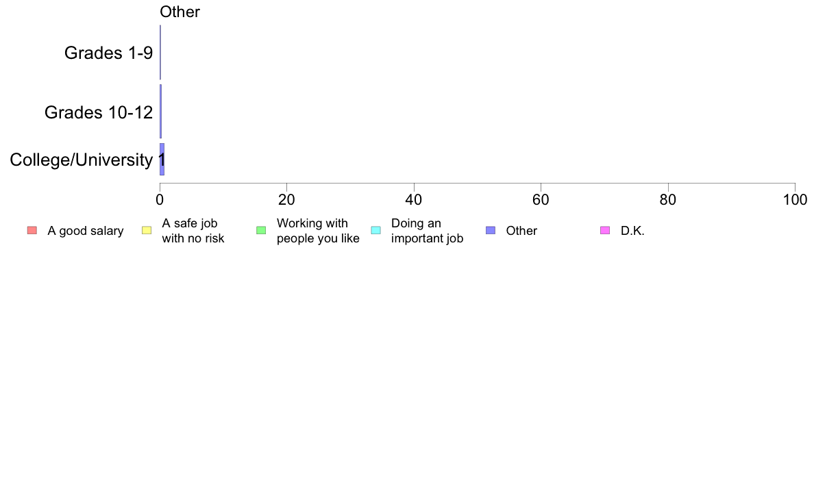Click the red A good salary legend swatch
Screen dimensions: 814x504
click(32, 231)
